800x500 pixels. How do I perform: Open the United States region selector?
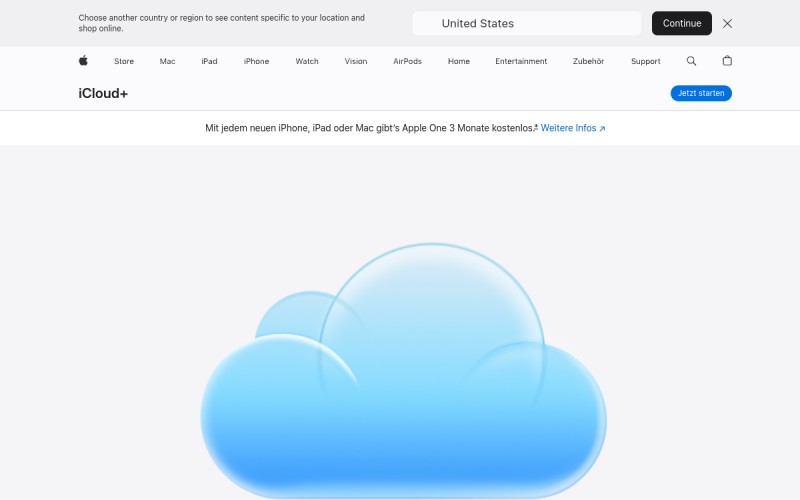point(527,23)
